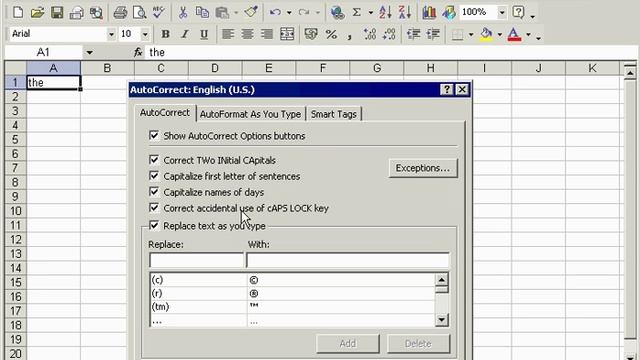Merge and center cells
Screen dimensions: 640x360
point(287,34)
